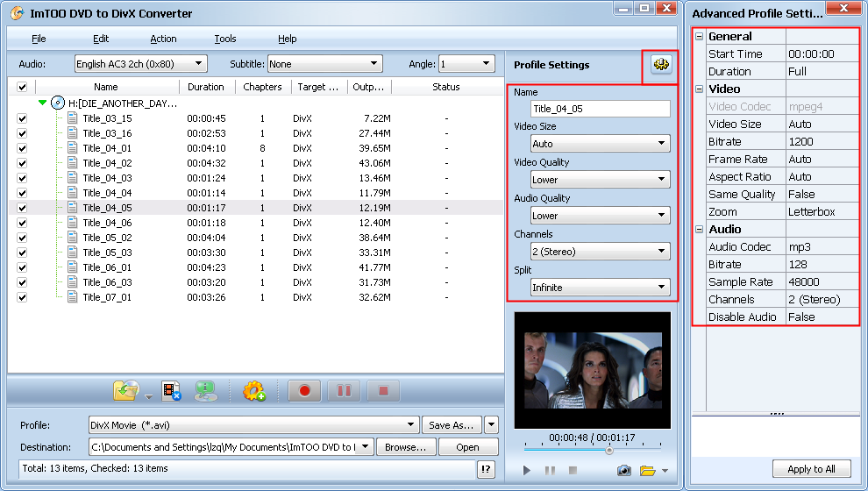Screen dimensions: 868x491
Task: Pause the preview video playback
Action: coord(550,470)
